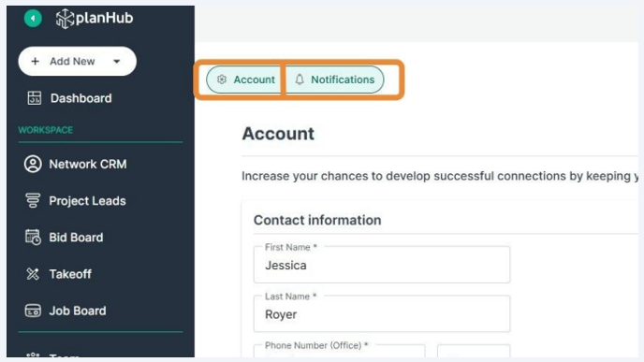This screenshot has width=644, height=362.
Task: Click the bell icon on Notifications tab
Action: [x=300, y=80]
